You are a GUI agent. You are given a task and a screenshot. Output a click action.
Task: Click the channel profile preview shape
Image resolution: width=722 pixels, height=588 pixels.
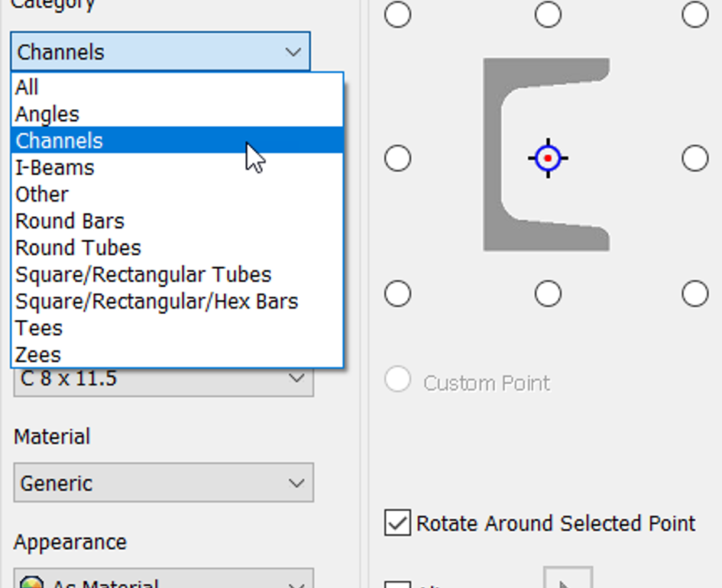click(x=493, y=153)
